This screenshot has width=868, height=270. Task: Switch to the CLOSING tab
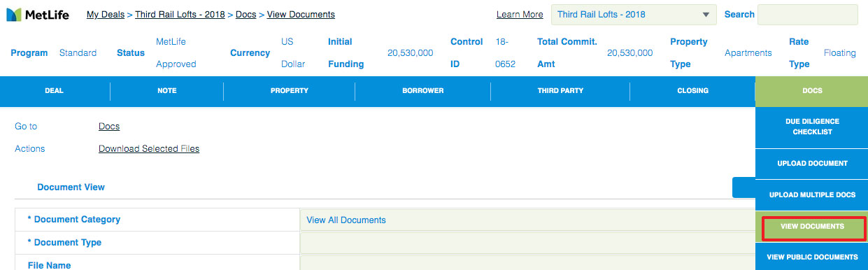click(693, 91)
